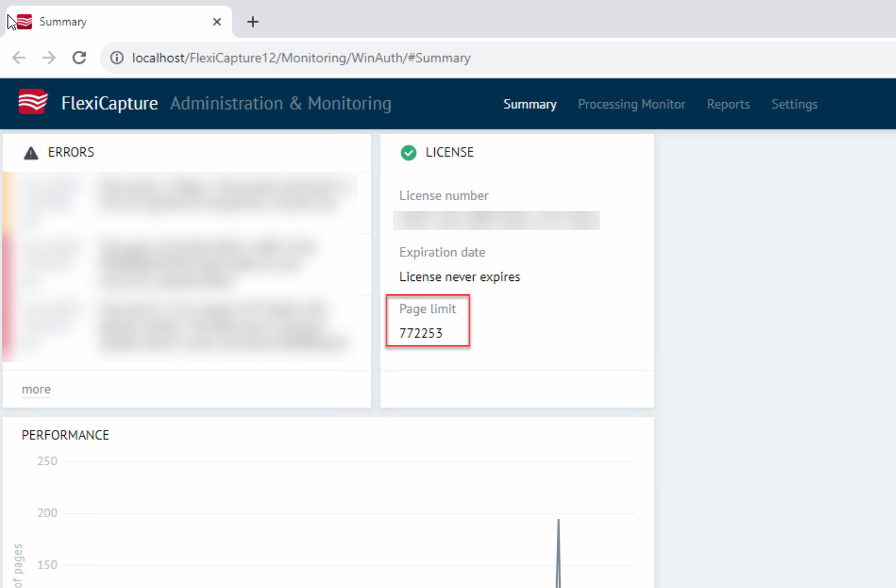
Task: Click the browser back arrow
Action: pos(19,58)
